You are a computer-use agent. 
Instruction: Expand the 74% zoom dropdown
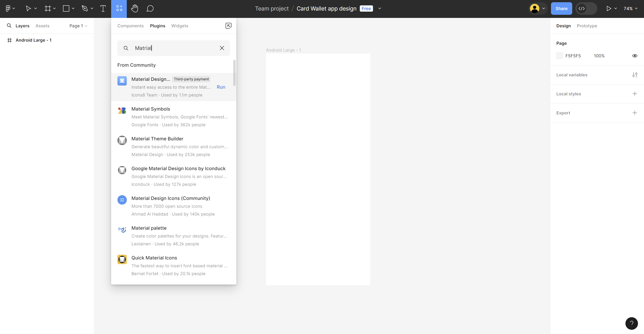tap(630, 9)
